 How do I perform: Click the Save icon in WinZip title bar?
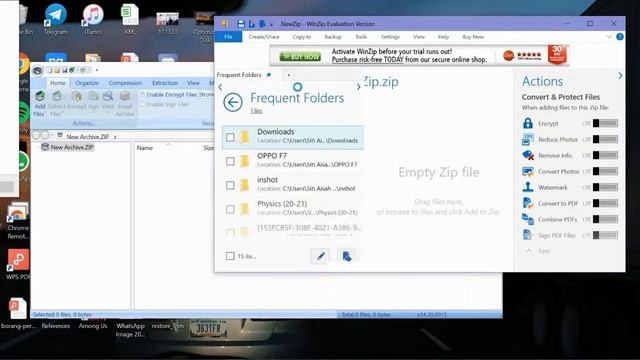[241, 24]
